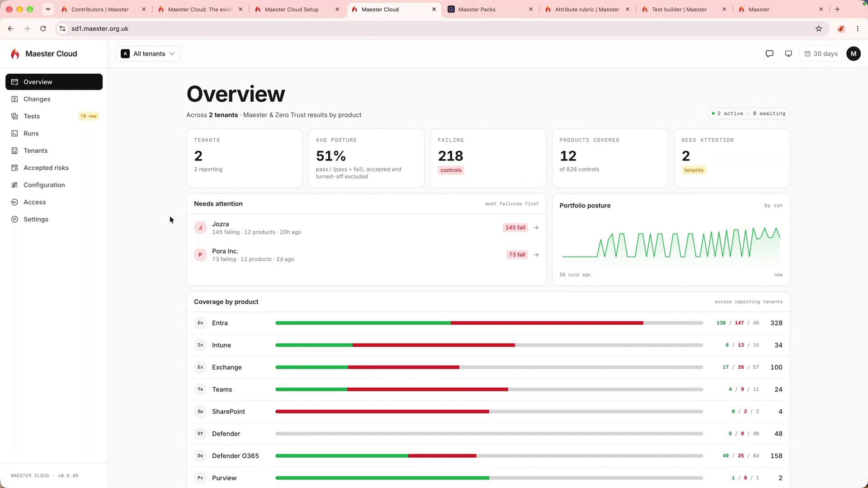
Task: Bookmark this page with star icon
Action: [x=819, y=28]
